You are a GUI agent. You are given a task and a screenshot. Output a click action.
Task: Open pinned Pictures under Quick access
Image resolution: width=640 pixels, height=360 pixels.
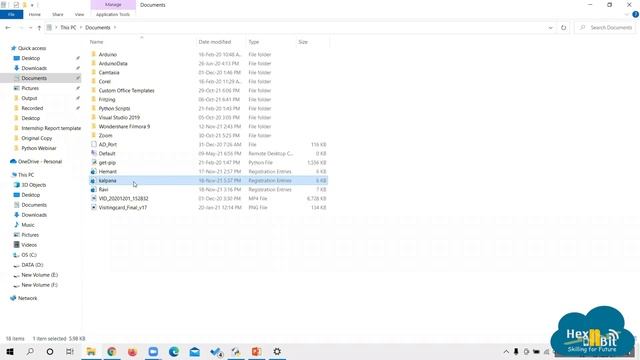[x=30, y=88]
